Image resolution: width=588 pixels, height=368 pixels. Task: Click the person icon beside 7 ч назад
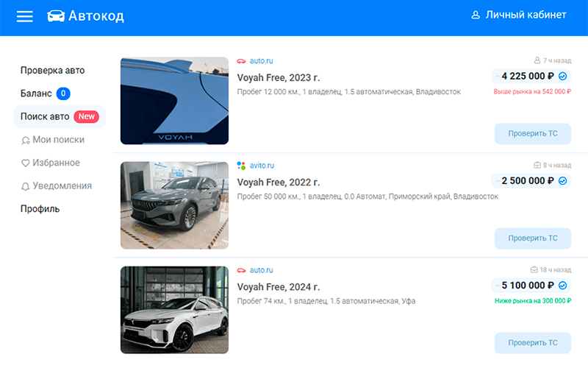point(537,60)
